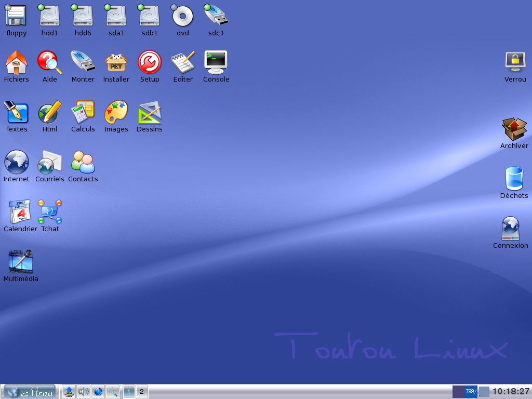Open the Déchets trash bin
The image size is (532, 399).
coord(514,179)
